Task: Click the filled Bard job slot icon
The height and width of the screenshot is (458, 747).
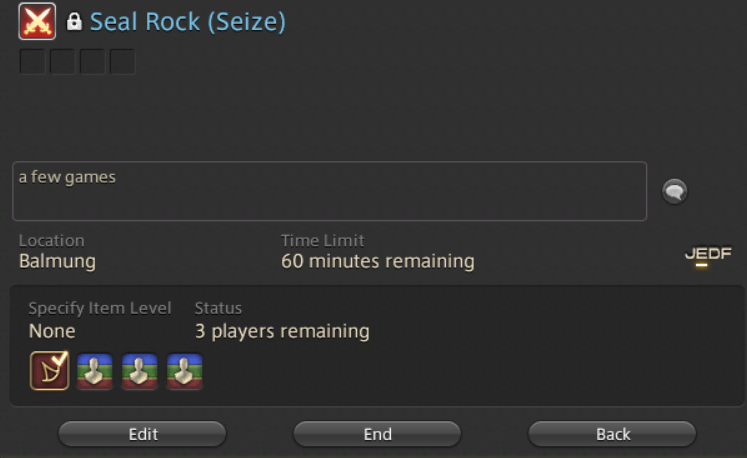Action: 50,371
